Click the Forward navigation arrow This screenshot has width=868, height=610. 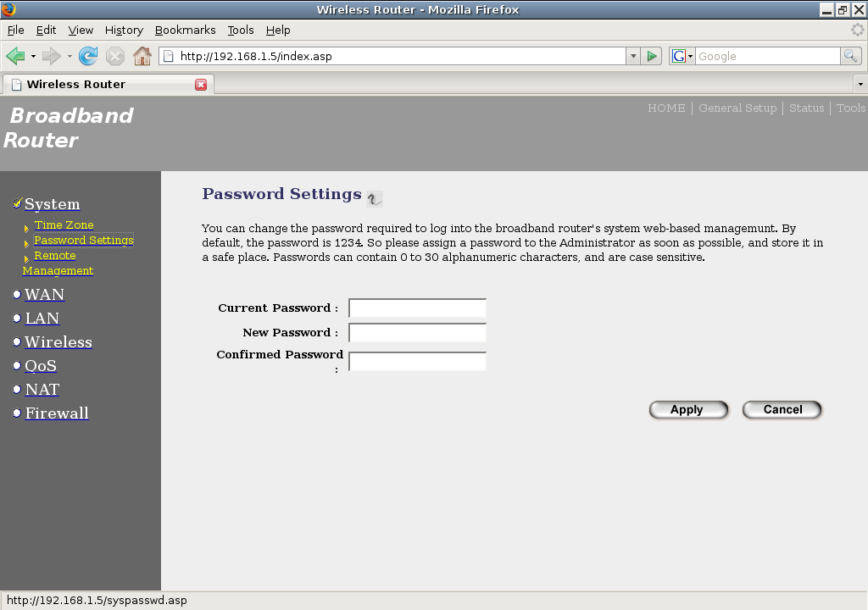pyautogui.click(x=51, y=56)
